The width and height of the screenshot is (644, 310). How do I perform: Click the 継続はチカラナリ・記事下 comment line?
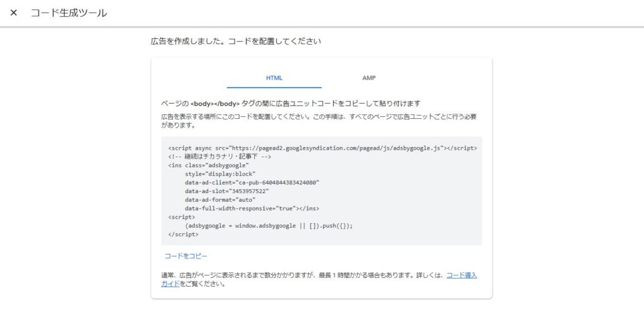(x=219, y=157)
